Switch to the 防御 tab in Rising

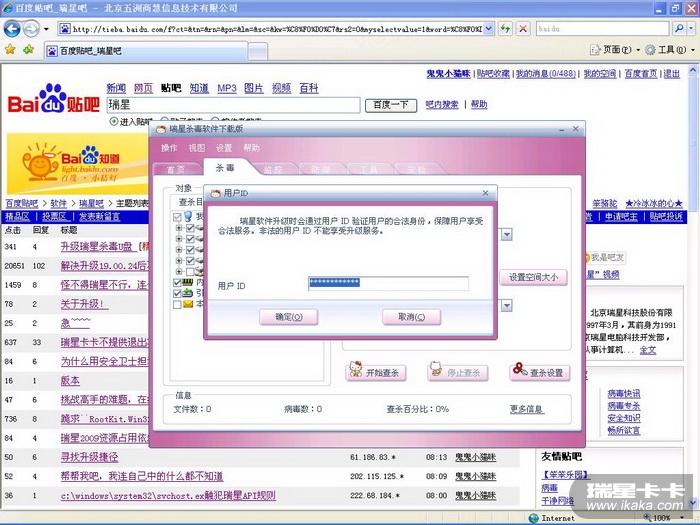coord(321,169)
